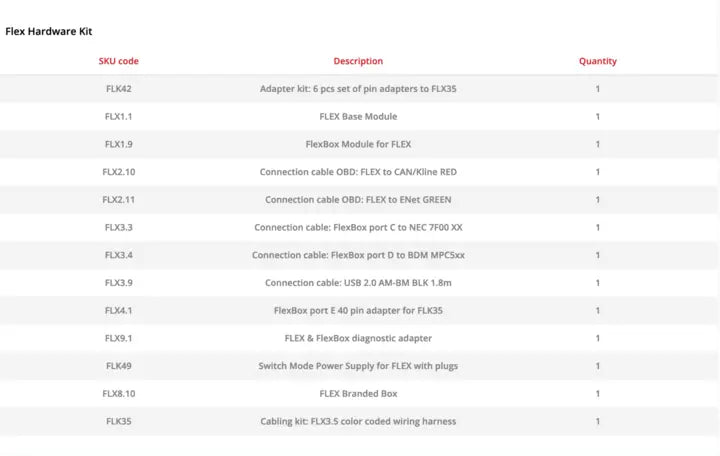Click the FlexBox Module for FLEX description
The image size is (720, 456).
[358, 144]
